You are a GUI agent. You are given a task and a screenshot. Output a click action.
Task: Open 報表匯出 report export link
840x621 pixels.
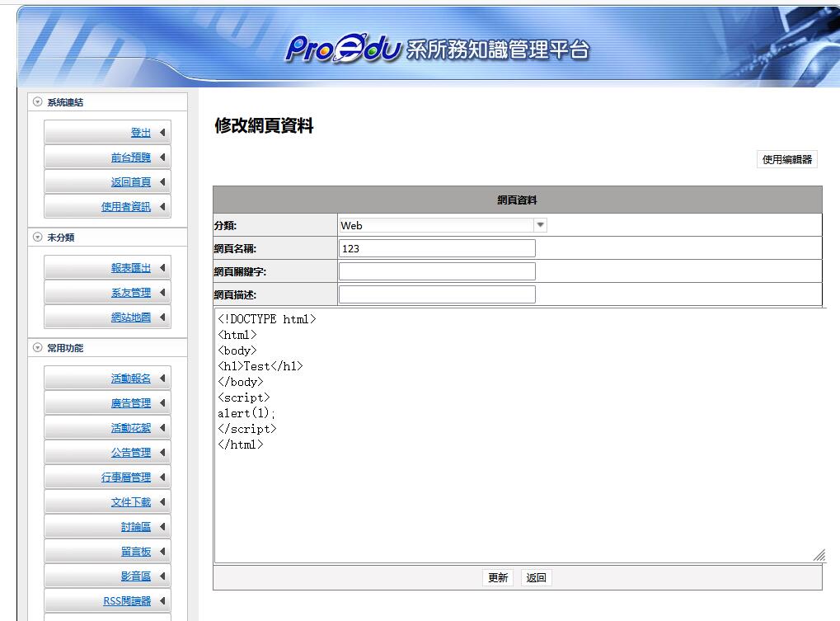131,268
